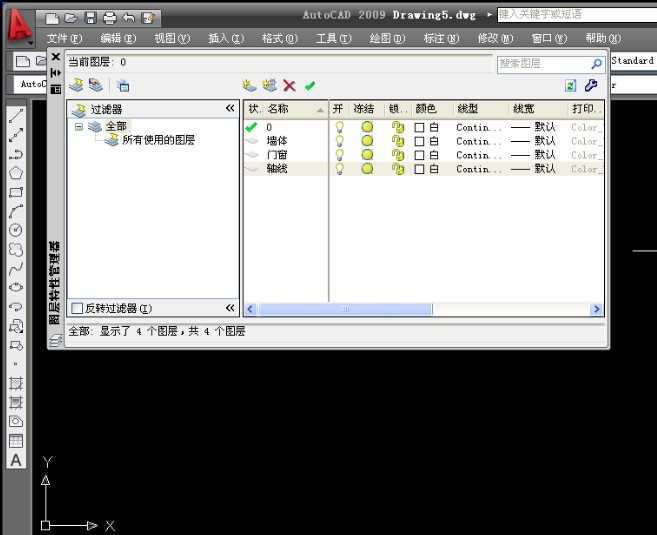657x535 pixels.
Task: Close the layer properties manager palette
Action: 56,57
